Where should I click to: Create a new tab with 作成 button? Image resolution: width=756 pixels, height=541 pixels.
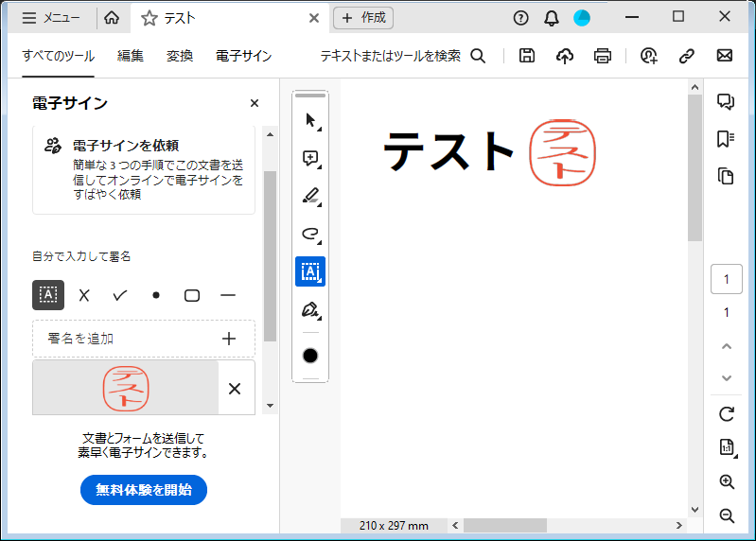click(363, 18)
